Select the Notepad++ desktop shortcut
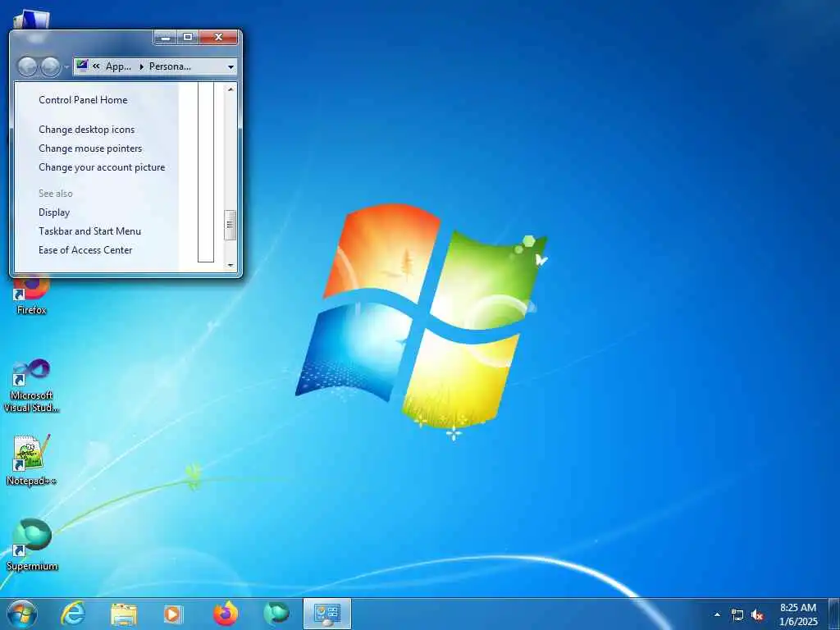Image resolution: width=840 pixels, height=630 pixels. tap(32, 460)
